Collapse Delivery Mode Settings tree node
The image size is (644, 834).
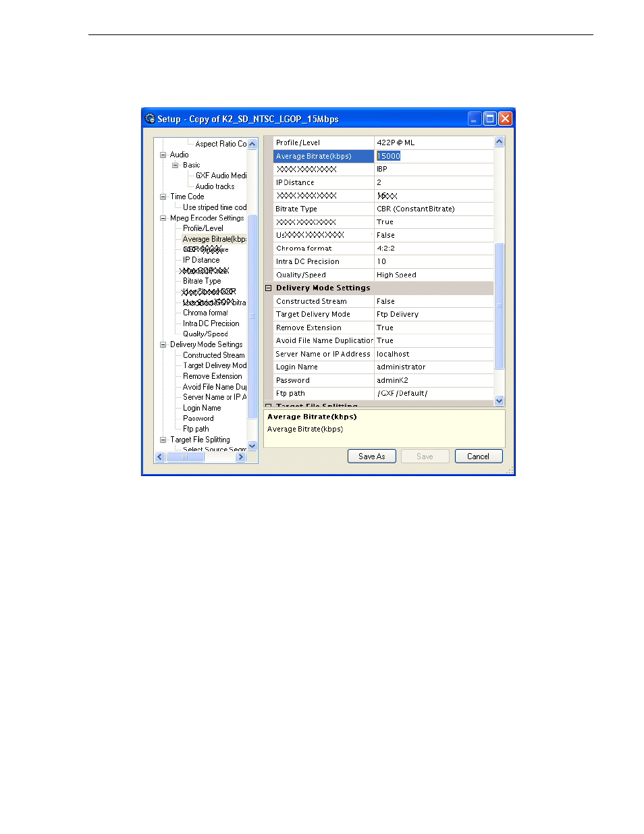[163, 344]
